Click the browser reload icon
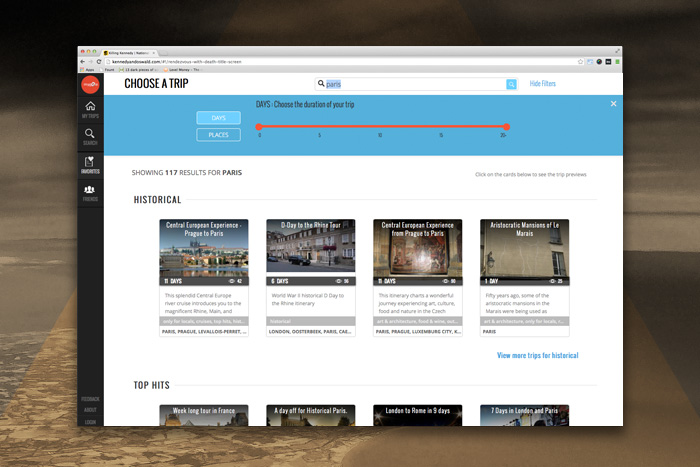700x467 pixels. 99,62
